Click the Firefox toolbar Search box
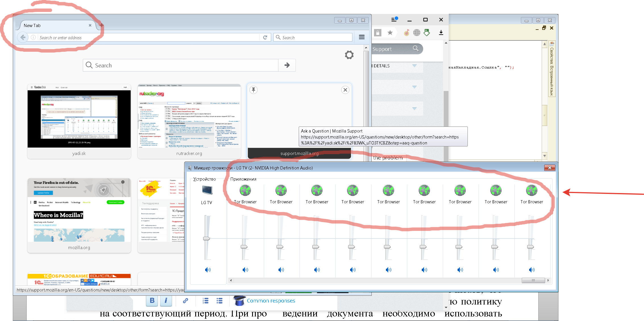 pos(313,38)
